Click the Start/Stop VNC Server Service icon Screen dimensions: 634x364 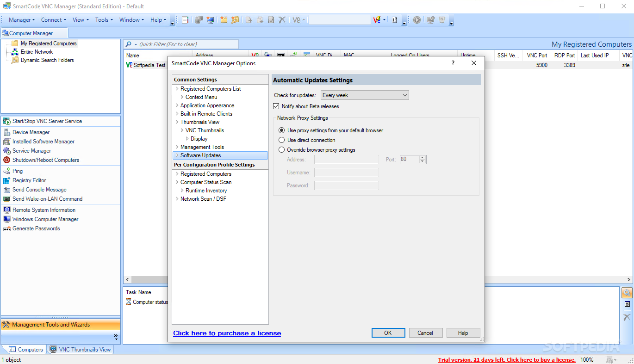pyautogui.click(x=7, y=121)
